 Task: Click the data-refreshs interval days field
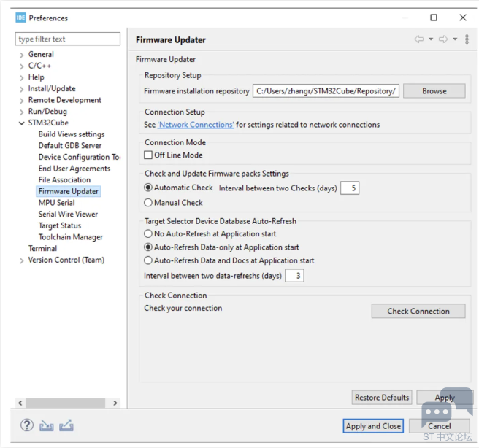294,276
